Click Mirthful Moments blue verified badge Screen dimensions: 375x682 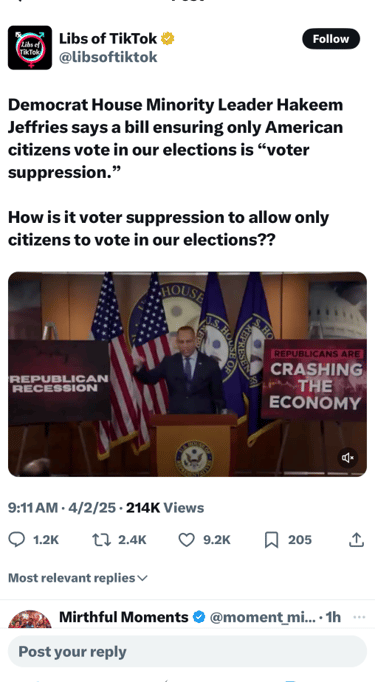coord(198,617)
